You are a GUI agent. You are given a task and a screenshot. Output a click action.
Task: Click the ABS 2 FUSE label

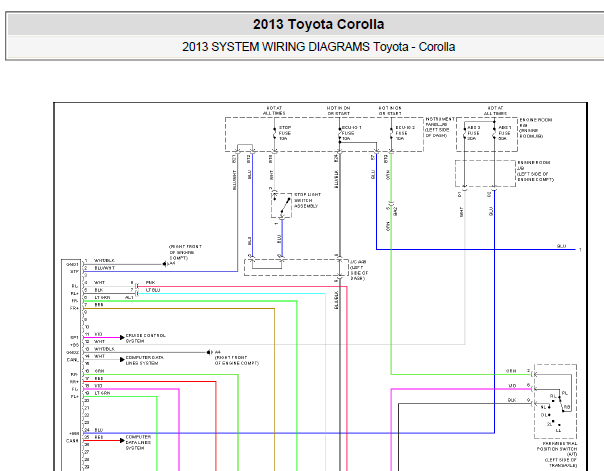click(473, 133)
